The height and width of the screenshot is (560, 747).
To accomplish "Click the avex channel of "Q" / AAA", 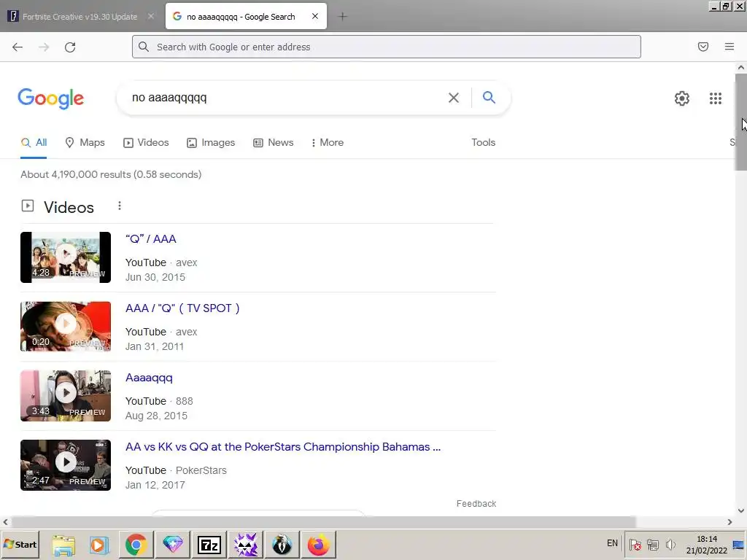I will pyautogui.click(x=186, y=262).
